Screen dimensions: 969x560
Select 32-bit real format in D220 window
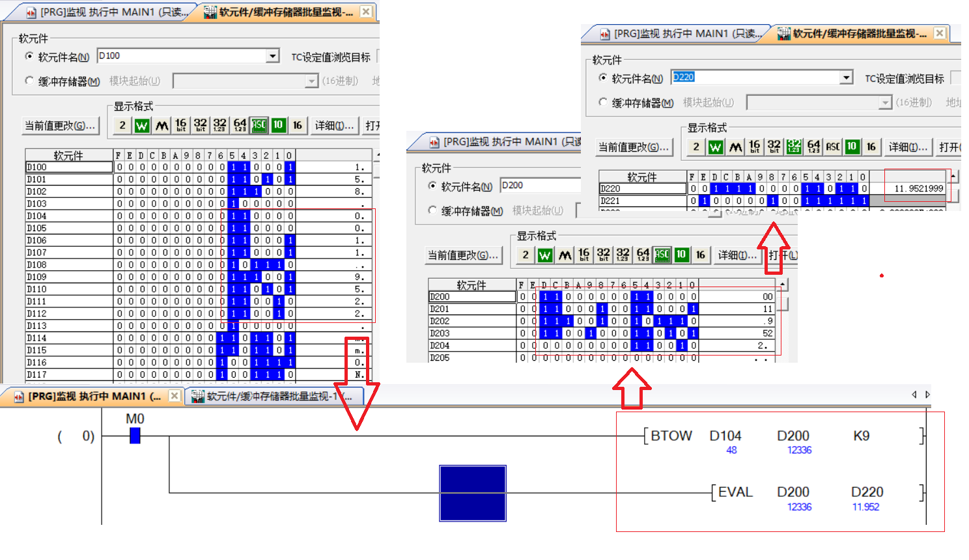[794, 147]
